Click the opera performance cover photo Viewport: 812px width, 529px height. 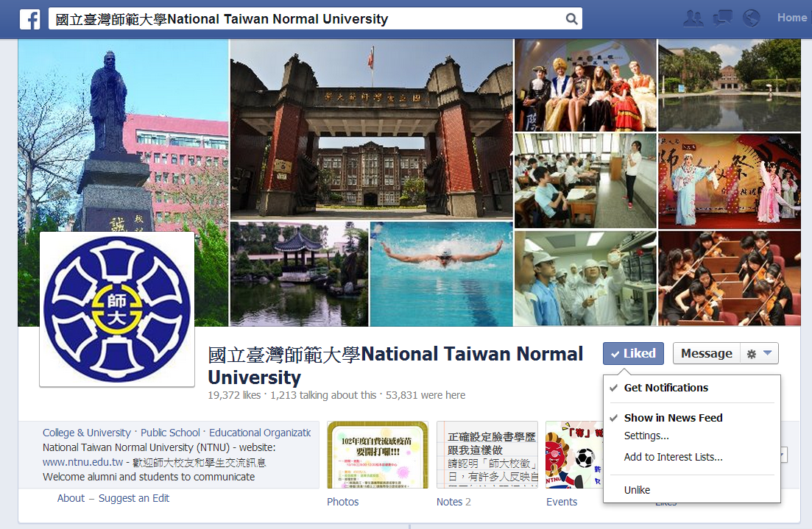click(729, 181)
